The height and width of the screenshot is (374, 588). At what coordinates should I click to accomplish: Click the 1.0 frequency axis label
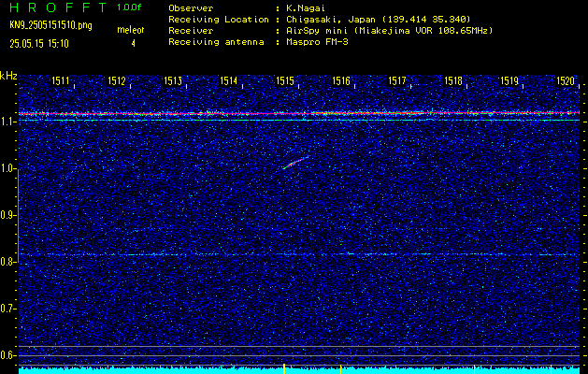(7, 169)
